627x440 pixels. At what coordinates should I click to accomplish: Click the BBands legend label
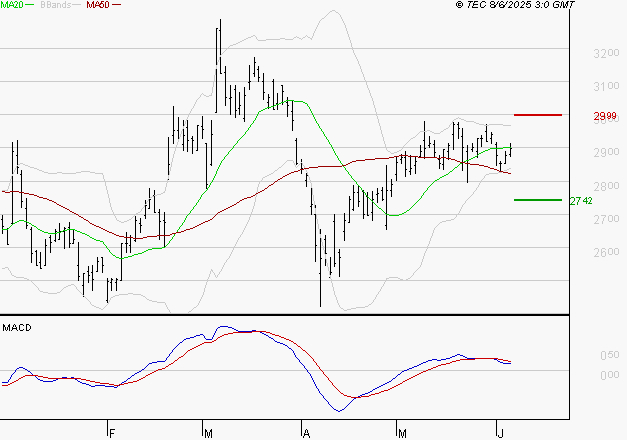coord(56,5)
